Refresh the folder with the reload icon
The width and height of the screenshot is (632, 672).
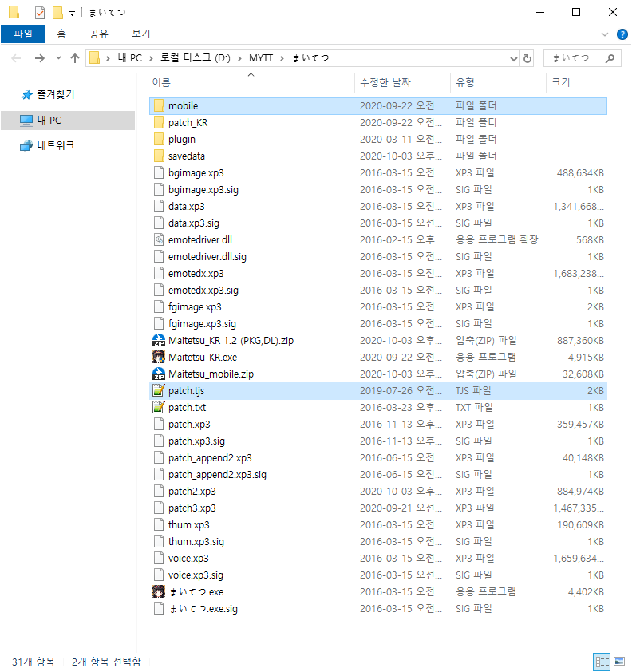click(x=527, y=58)
